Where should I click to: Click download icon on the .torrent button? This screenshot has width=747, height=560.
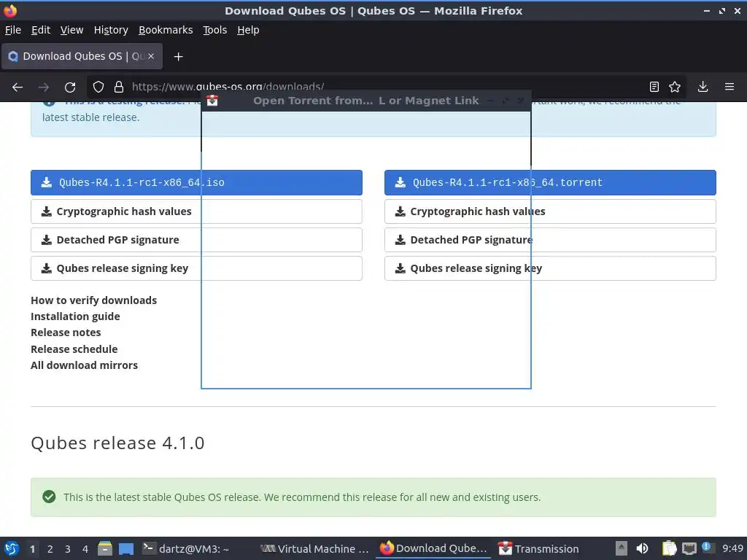click(x=400, y=182)
